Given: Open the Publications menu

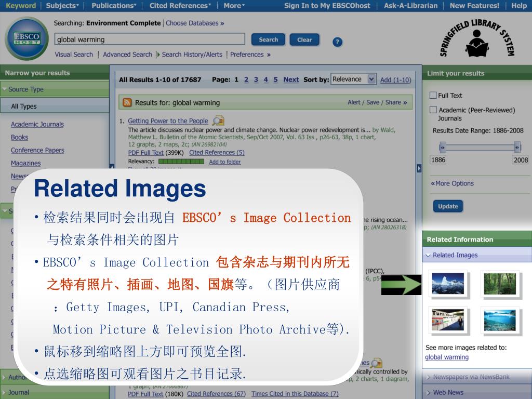Looking at the screenshot, I should pyautogui.click(x=114, y=5).
